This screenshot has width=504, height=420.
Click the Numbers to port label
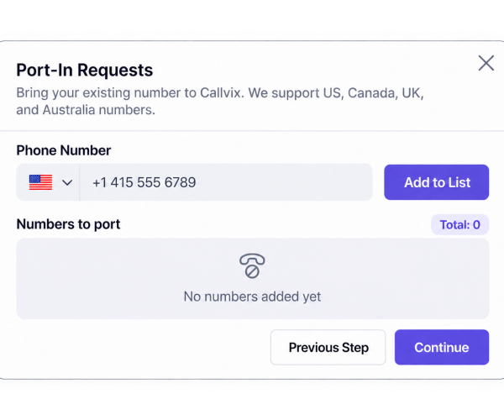(68, 224)
